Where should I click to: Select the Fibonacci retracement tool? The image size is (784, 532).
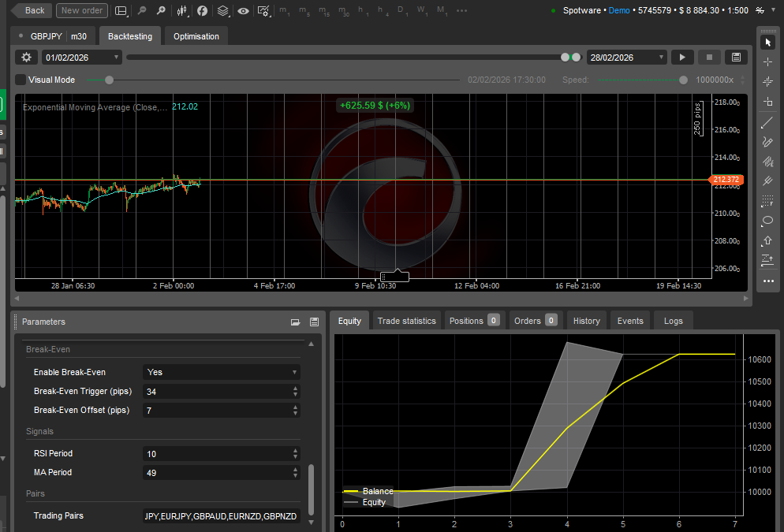pos(768,201)
